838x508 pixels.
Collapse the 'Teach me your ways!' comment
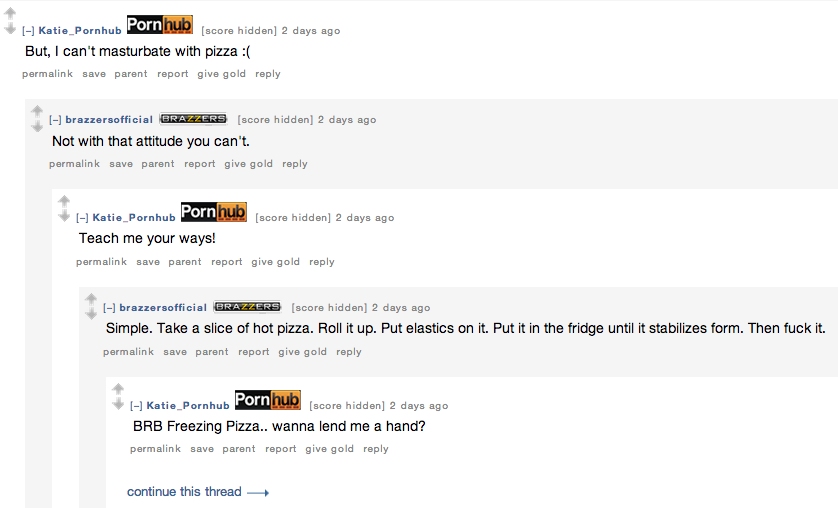[x=82, y=218]
